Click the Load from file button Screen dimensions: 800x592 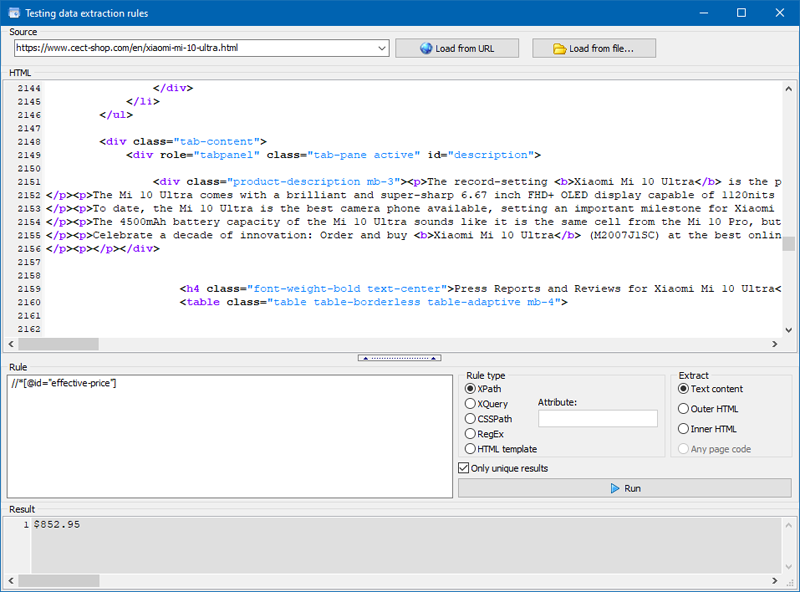[594, 48]
